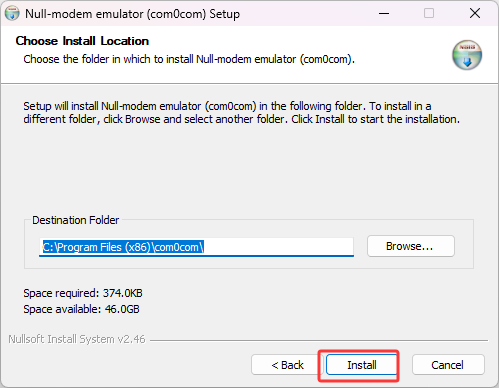
Task: Go back using the < Back button
Action: click(287, 365)
